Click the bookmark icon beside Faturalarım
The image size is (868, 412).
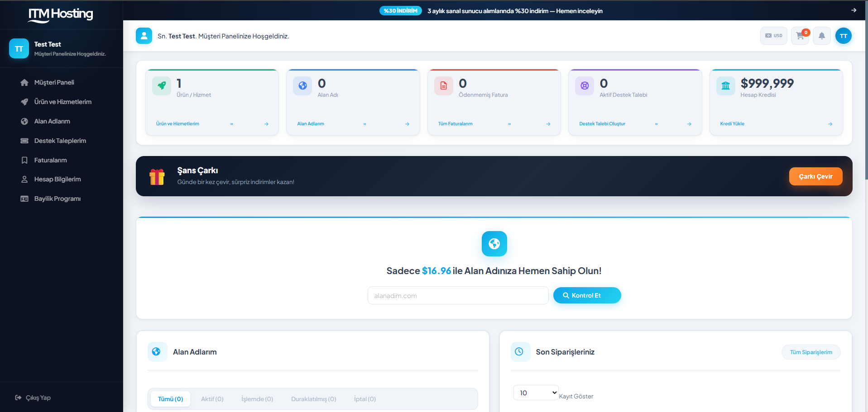pyautogui.click(x=24, y=160)
